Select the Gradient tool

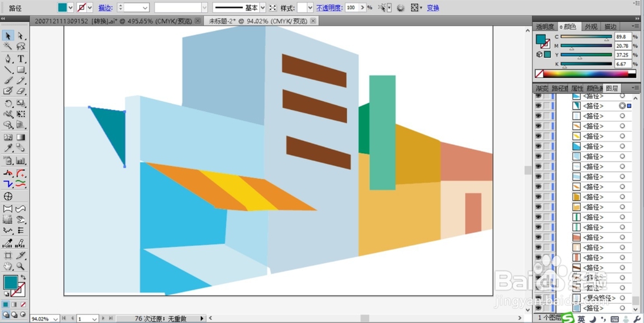point(21,137)
